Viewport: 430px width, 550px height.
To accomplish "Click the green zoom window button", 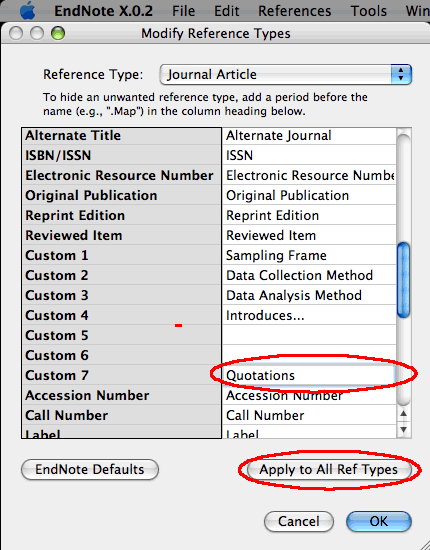I will pos(58,34).
